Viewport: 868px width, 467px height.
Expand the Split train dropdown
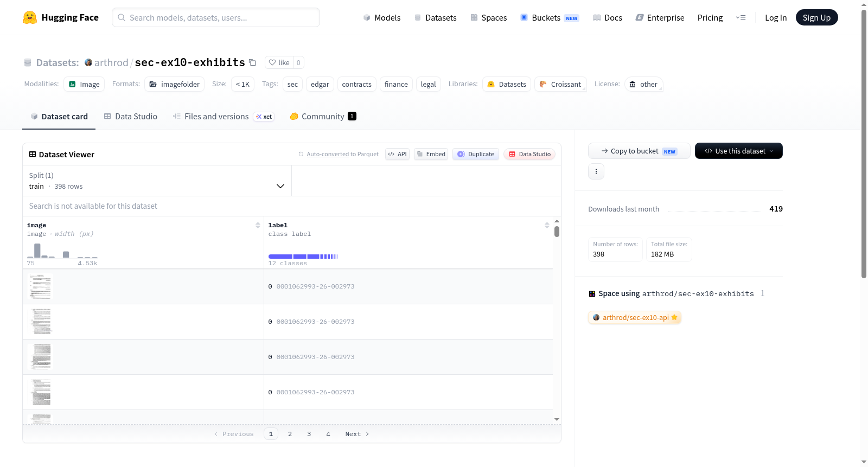pos(157,181)
